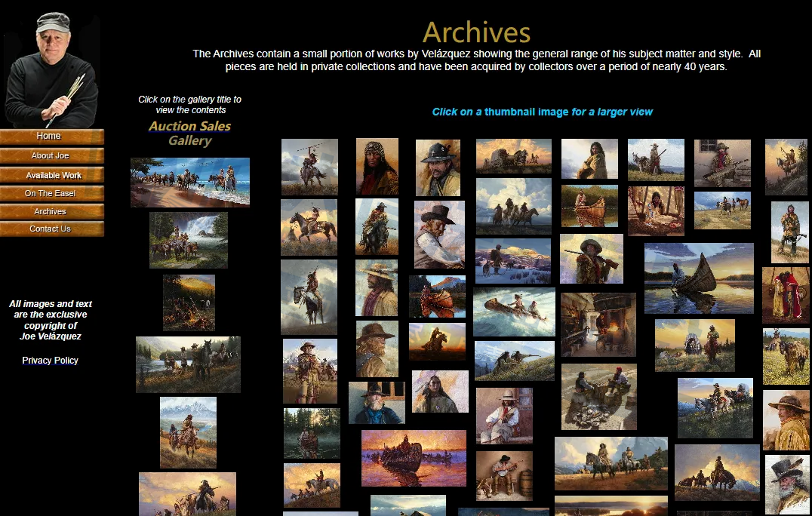Screen dimensions: 812x516
Task: Click the Privacy Policy link
Action: click(50, 361)
